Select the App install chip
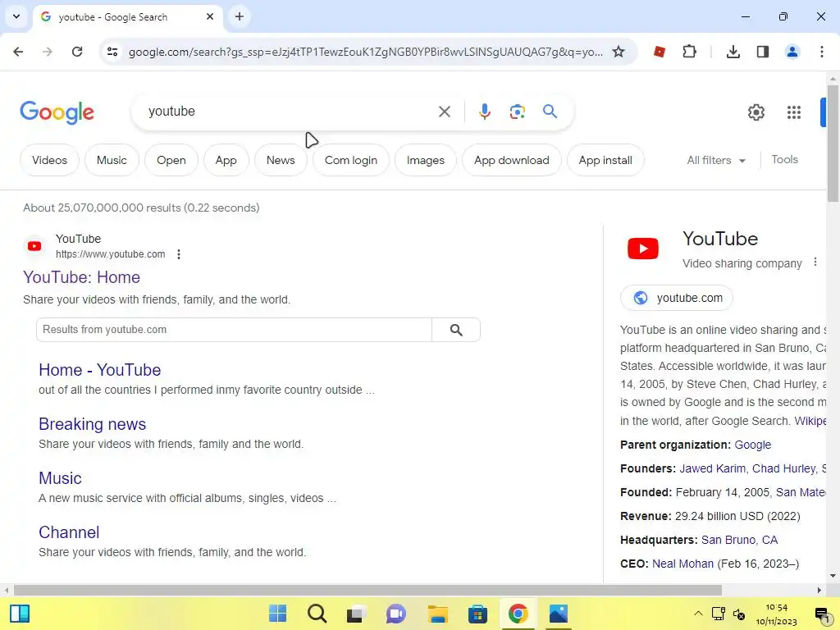Screen dimensions: 840x630 click(x=605, y=160)
